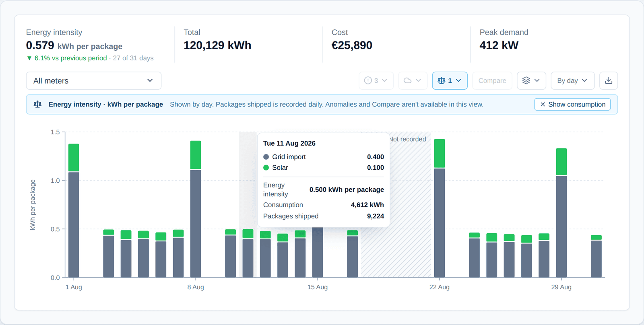Viewport: 644px width, 325px height.
Task: Click the Cost €25,890 value
Action: click(x=352, y=45)
